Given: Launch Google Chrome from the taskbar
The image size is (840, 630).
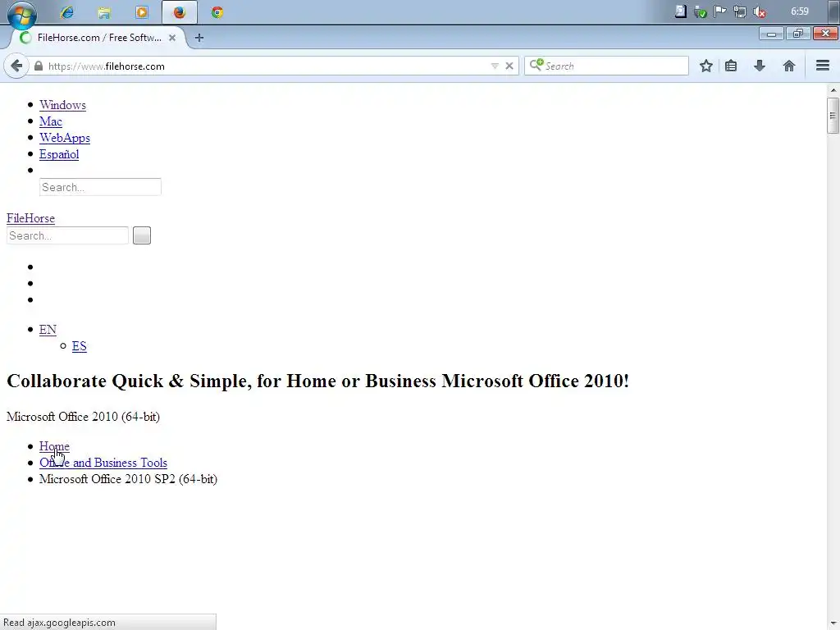Looking at the screenshot, I should point(217,12).
